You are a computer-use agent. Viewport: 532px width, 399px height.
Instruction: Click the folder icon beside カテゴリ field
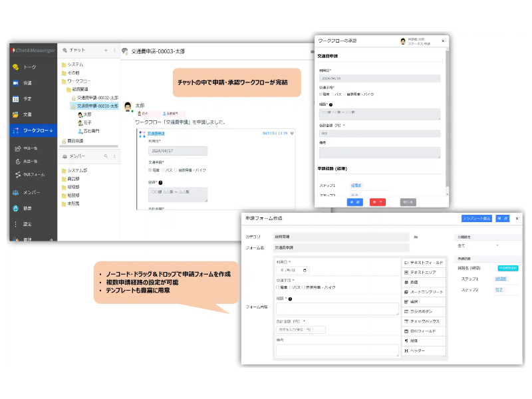[416, 237]
